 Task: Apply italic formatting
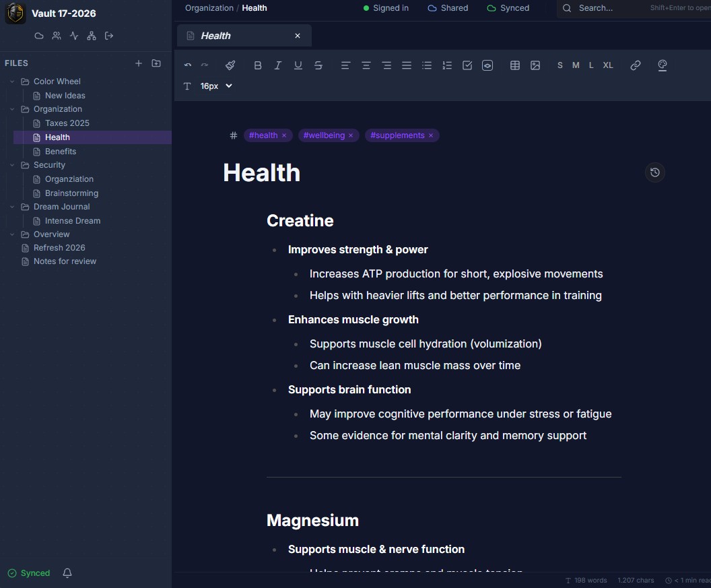point(277,65)
